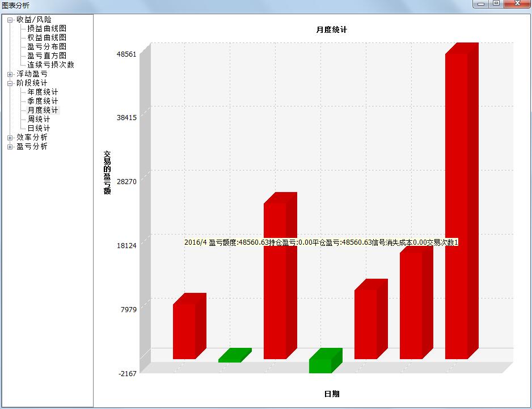Click the 38415 y-axis value
The image size is (532, 409).
(126, 118)
